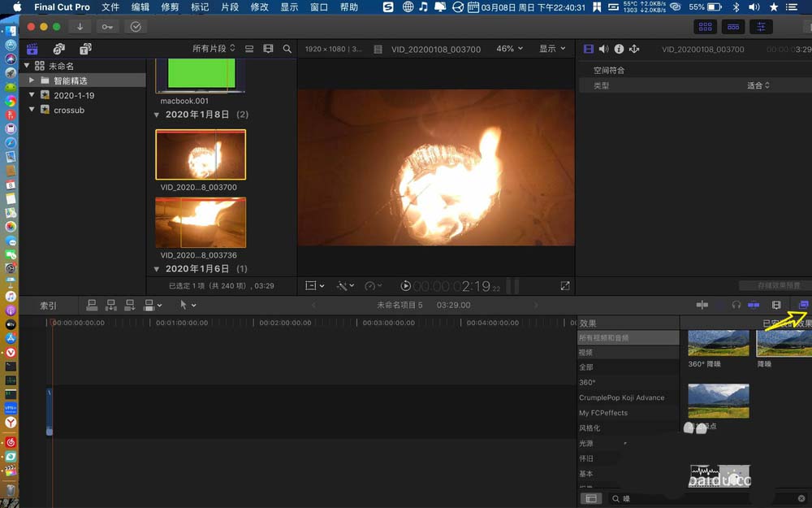The height and width of the screenshot is (508, 812).
Task: Open the info inspector tab icon
Action: point(619,49)
